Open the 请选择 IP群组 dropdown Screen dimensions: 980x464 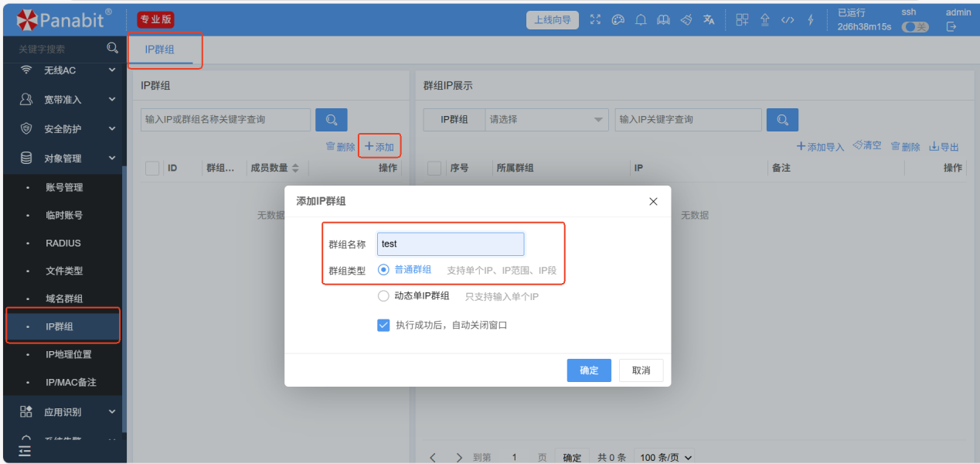click(x=546, y=120)
